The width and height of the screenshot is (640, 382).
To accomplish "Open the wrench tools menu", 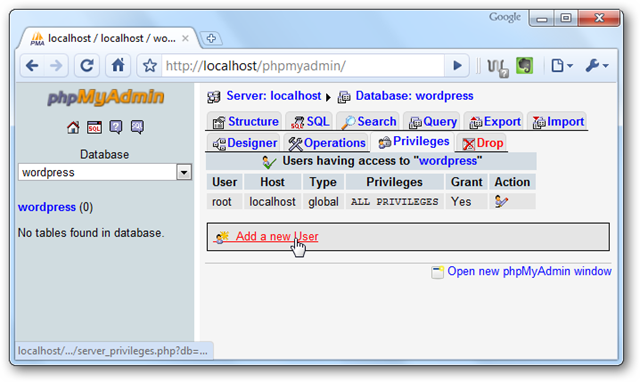I will click(596, 65).
